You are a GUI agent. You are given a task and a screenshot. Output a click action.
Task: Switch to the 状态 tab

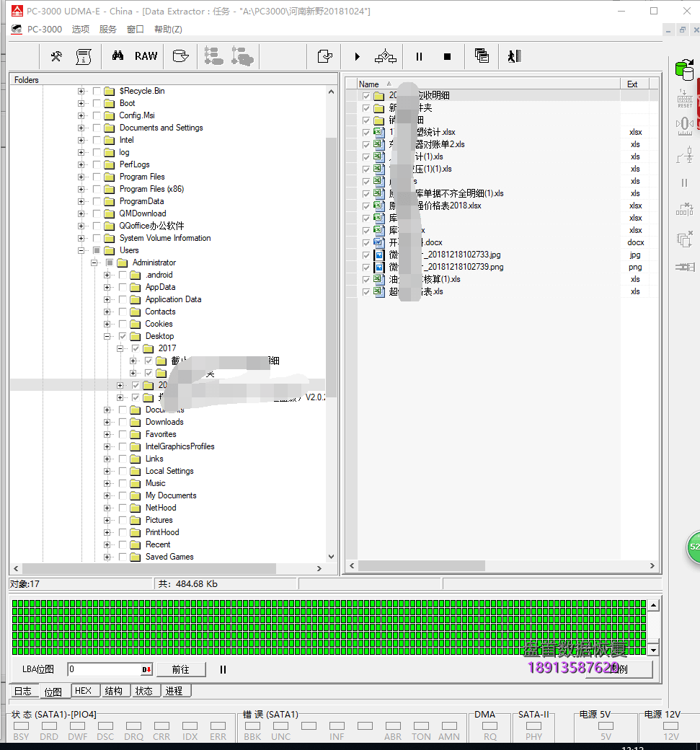(x=144, y=691)
